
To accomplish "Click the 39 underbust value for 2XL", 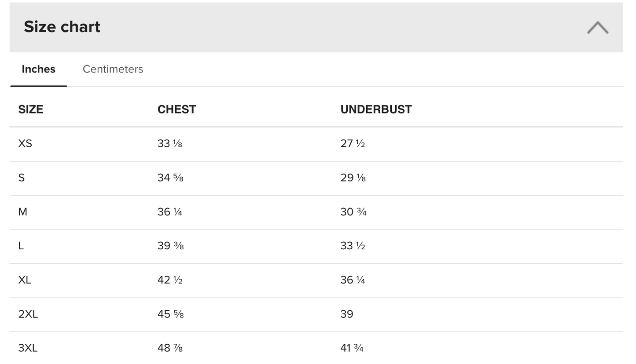I will pyautogui.click(x=347, y=314).
